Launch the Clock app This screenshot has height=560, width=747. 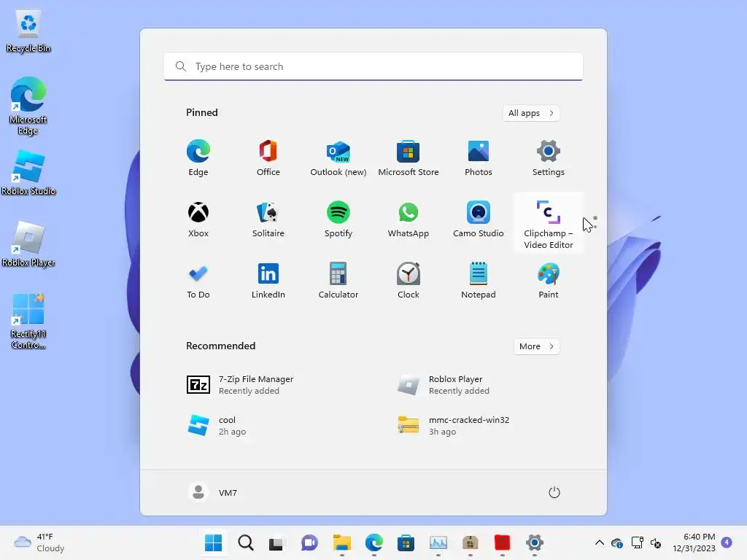[409, 281]
